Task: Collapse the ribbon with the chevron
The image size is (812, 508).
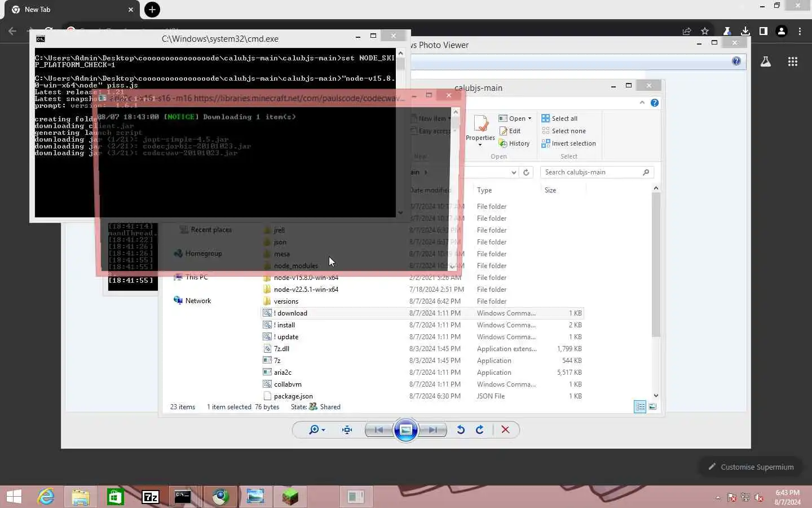Action: point(642,103)
